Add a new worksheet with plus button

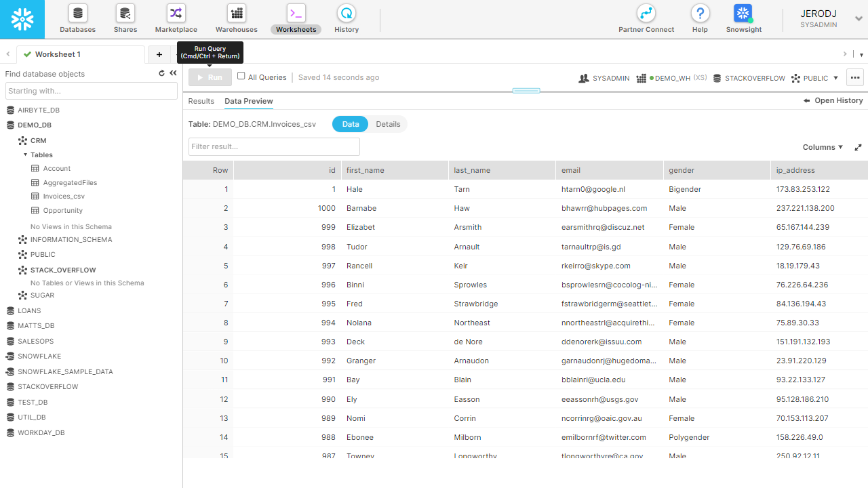(x=159, y=54)
